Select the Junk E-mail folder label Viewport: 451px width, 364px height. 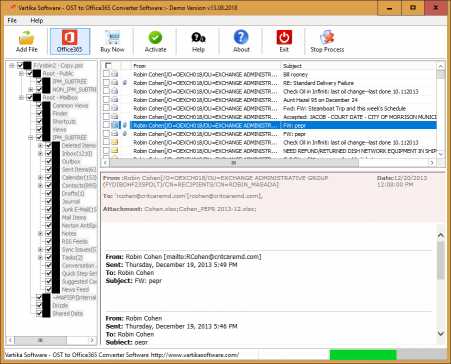pos(79,209)
